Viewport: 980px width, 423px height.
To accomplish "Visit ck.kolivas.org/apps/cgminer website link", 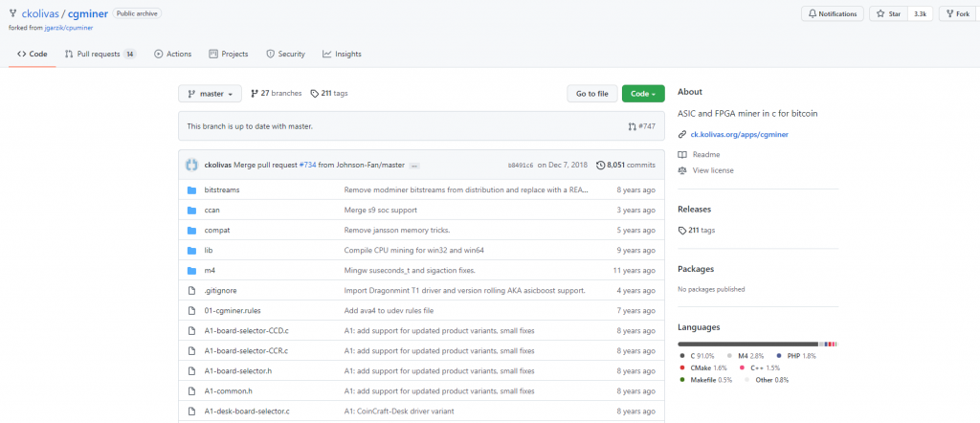I will point(739,134).
